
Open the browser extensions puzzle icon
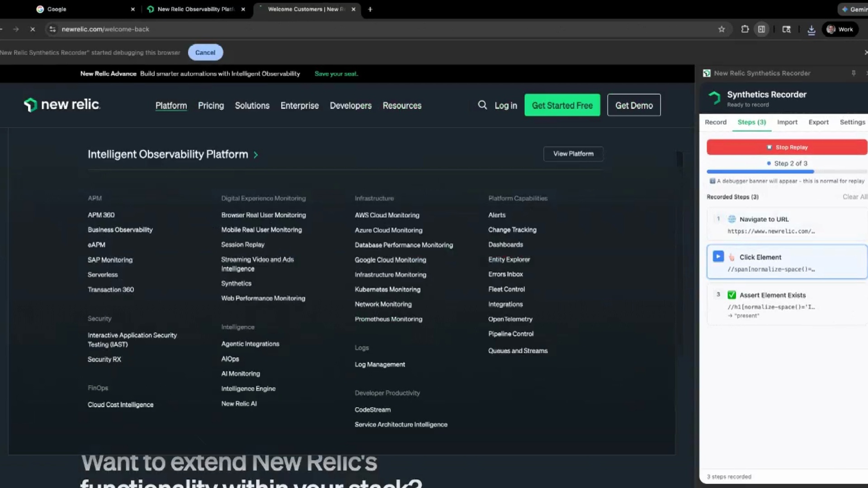(x=745, y=29)
